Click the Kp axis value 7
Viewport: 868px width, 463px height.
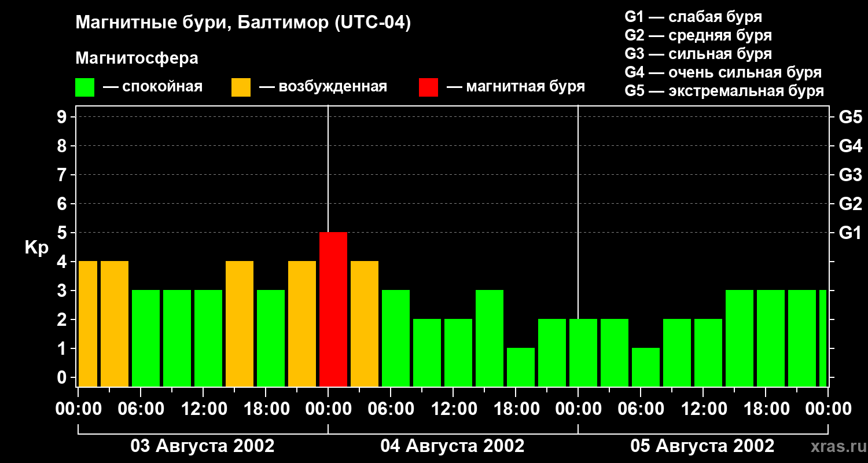pyautogui.click(x=63, y=175)
